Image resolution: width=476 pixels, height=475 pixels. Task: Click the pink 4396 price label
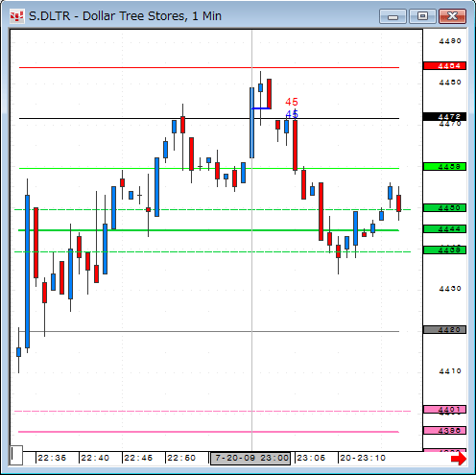point(444,431)
